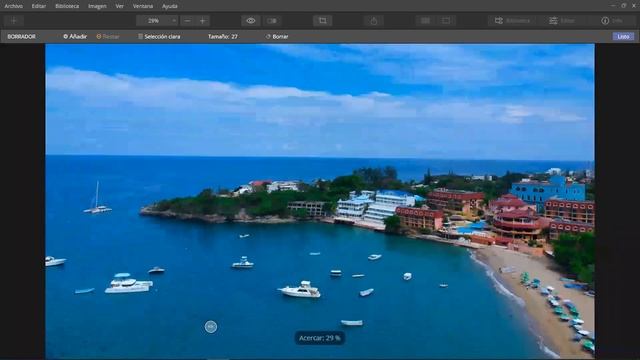Open the Editar menu
The width and height of the screenshot is (640, 360).
(x=39, y=6)
